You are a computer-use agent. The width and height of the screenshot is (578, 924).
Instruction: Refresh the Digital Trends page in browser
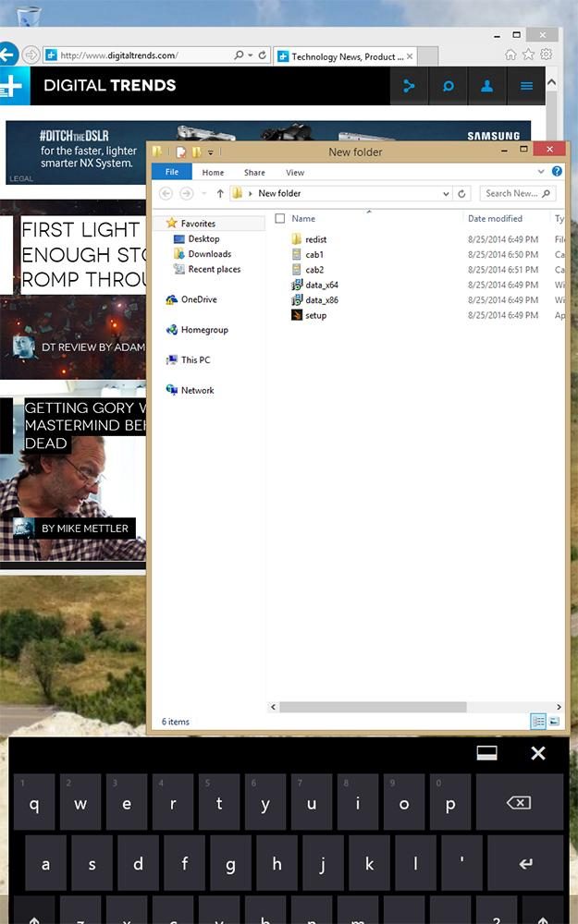click(x=263, y=55)
